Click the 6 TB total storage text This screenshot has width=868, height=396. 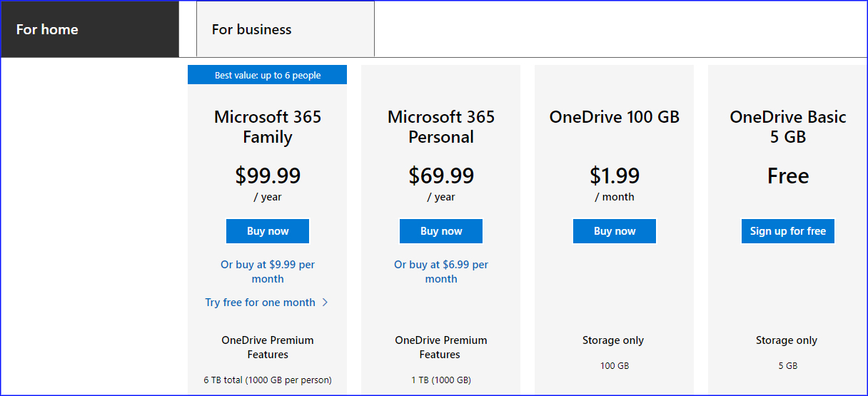point(268,380)
